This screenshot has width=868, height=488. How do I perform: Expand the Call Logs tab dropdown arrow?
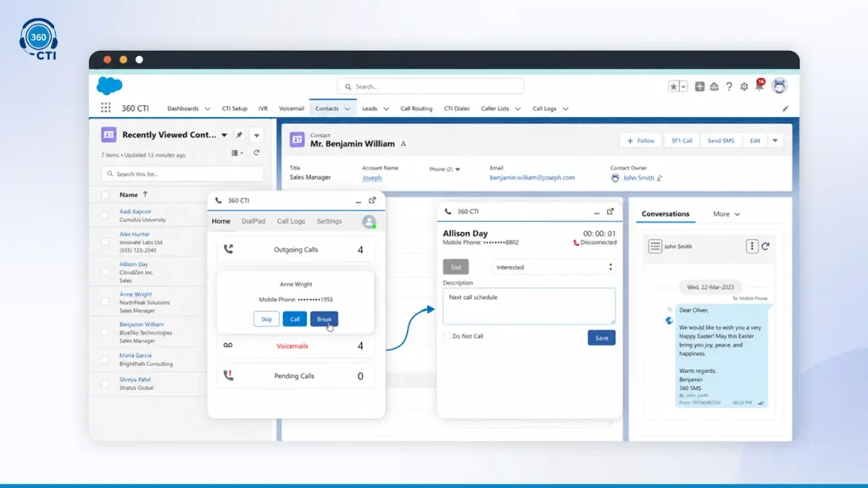pos(565,109)
